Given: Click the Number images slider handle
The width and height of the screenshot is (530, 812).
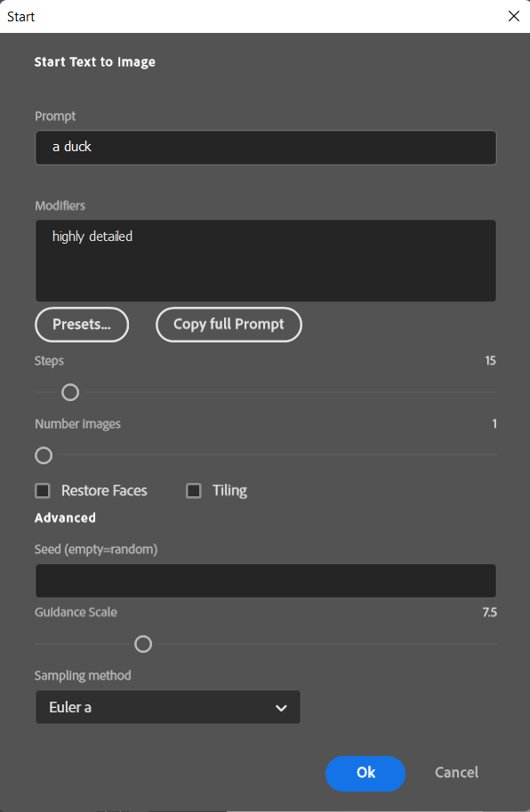Looking at the screenshot, I should tap(44, 455).
